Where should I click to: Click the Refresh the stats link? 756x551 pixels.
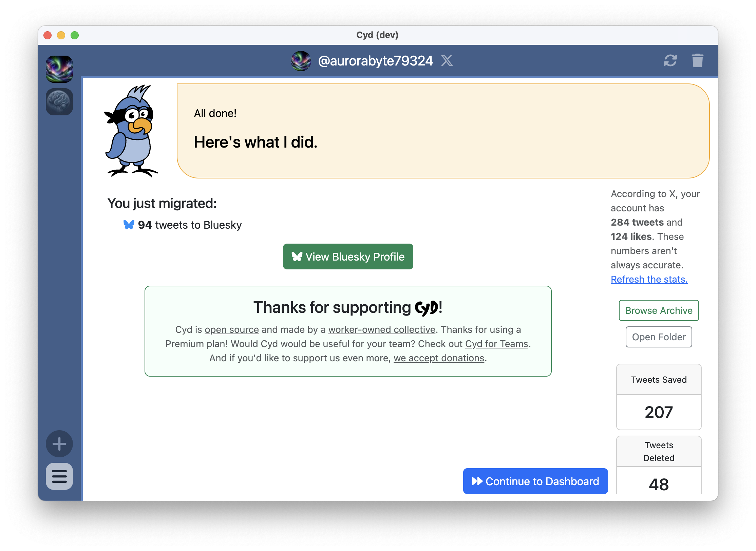(x=649, y=279)
